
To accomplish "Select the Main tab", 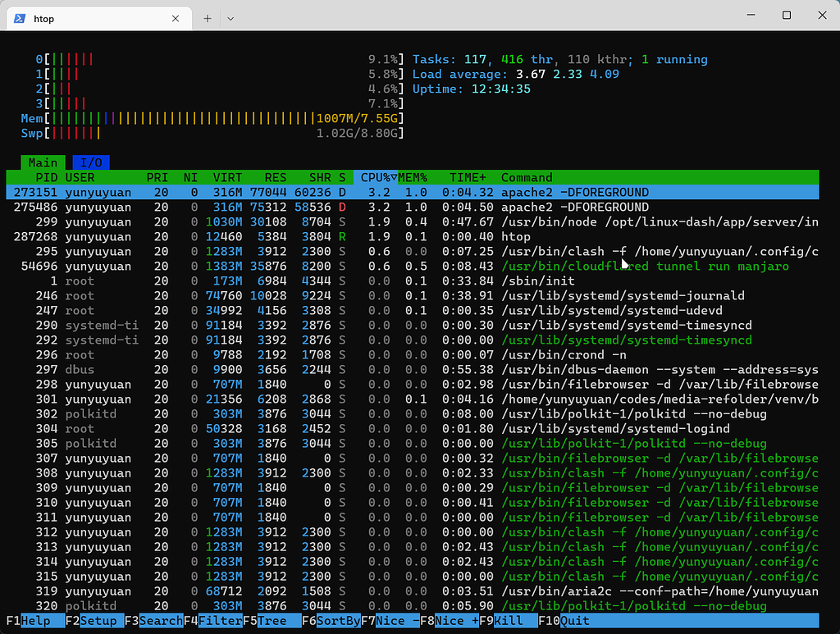I will (x=43, y=162).
